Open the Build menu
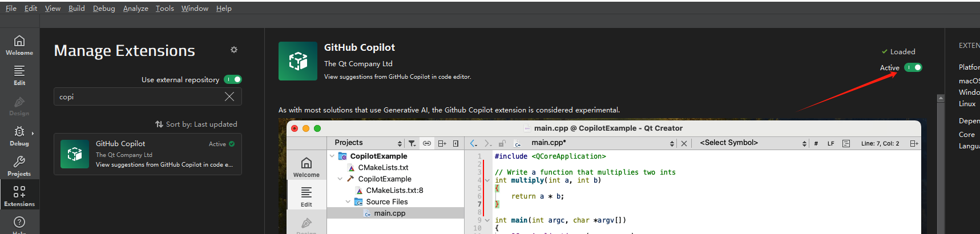The image size is (980, 234). (x=76, y=8)
